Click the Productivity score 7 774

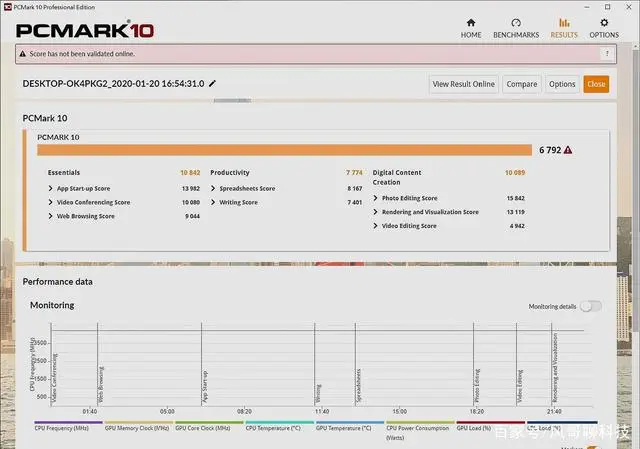point(354,173)
